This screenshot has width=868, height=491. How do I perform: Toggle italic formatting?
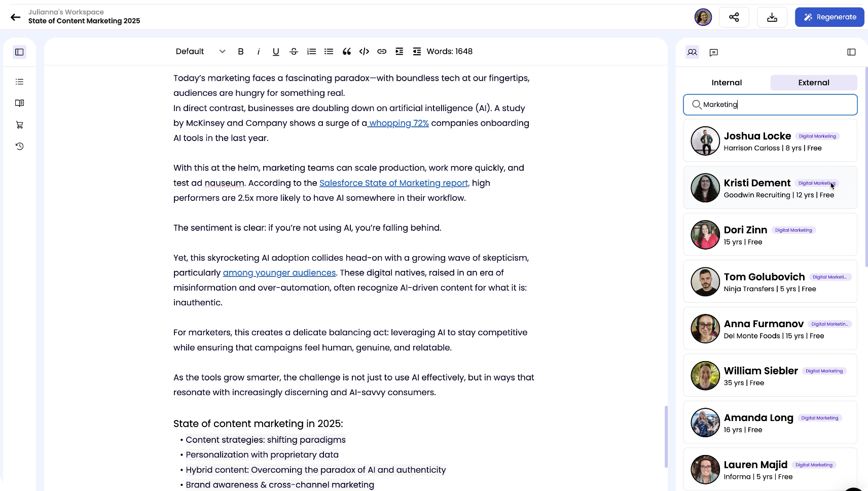259,51
